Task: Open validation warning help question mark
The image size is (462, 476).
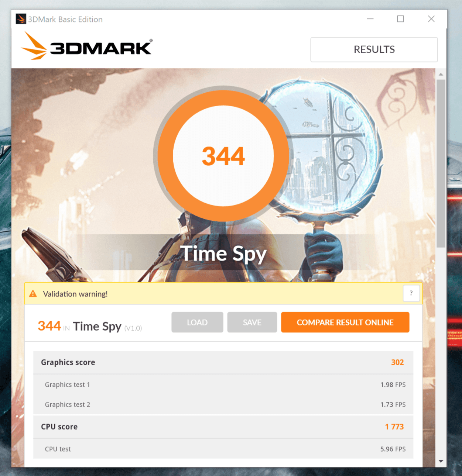Action: (x=411, y=293)
